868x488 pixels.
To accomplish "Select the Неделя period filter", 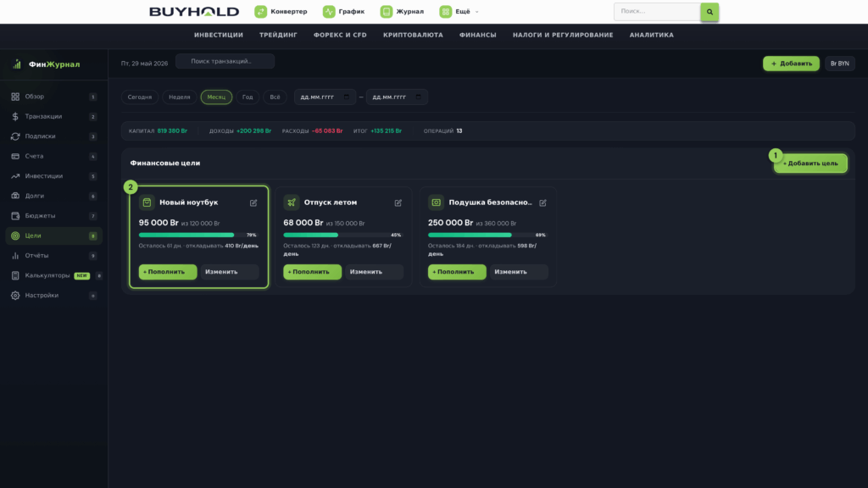I will coord(180,97).
